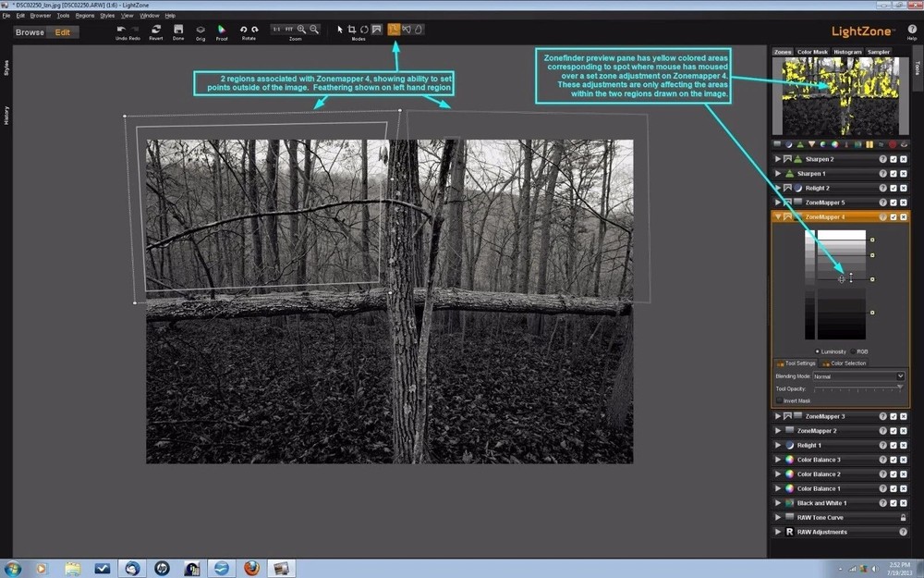Click the Zoom In magnifier icon

[x=301, y=29]
